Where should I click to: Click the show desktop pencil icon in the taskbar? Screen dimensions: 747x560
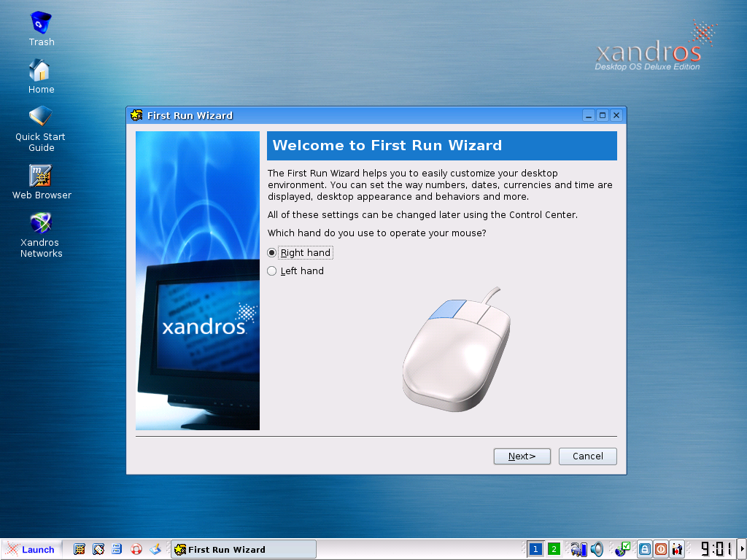tap(155, 549)
